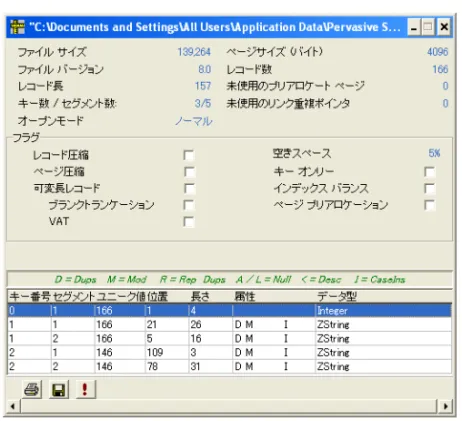Viewport: 462px width, 421px height.
Task: Click the horizontal scrollbar right arrow
Action: point(445,406)
